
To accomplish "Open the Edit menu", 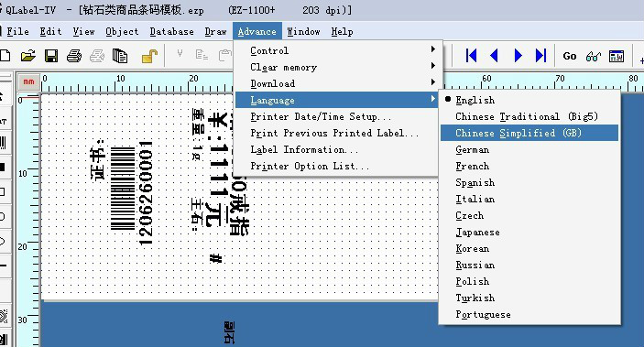I will coord(50,32).
